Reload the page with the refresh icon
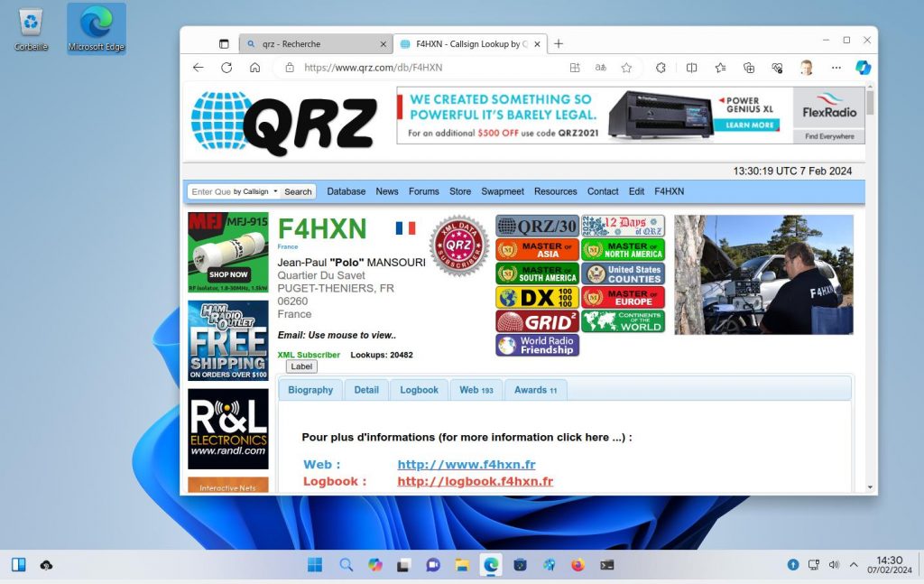This screenshot has width=924, height=584. [x=226, y=68]
